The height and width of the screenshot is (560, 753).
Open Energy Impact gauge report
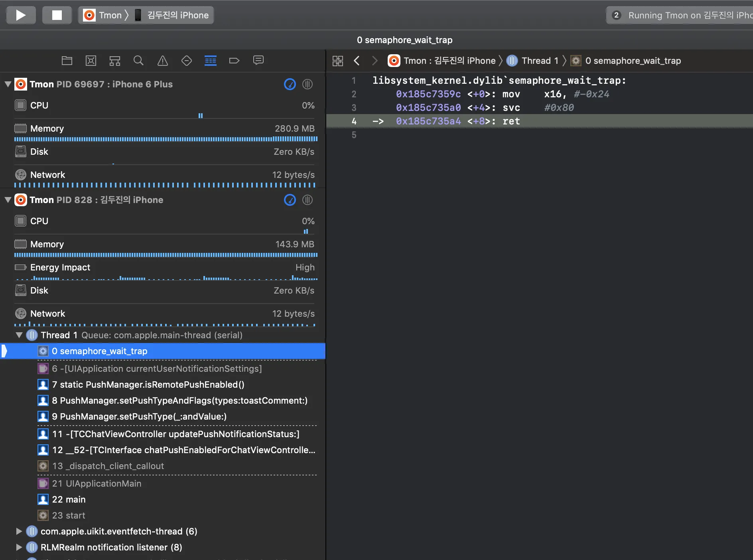pos(60,267)
